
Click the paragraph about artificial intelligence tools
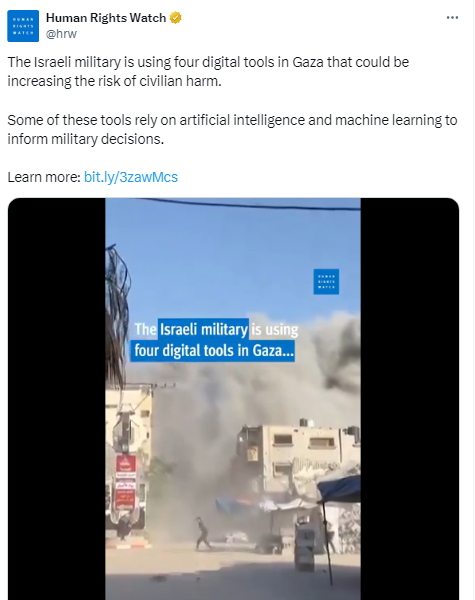click(232, 129)
